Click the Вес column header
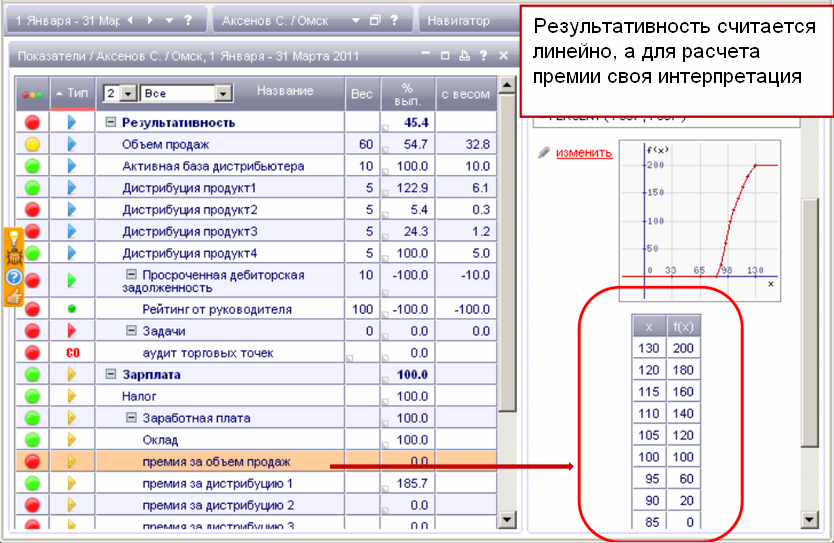This screenshot has width=834, height=543. coord(362,94)
